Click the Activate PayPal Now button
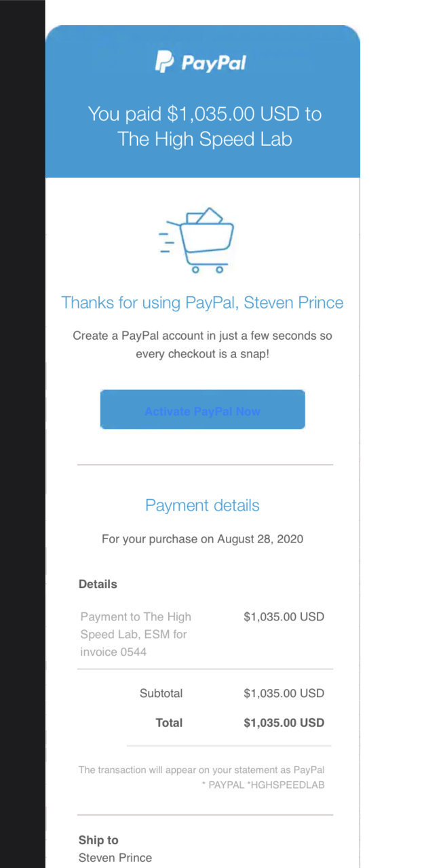Viewport: 445px width, 868px height. coord(202,410)
